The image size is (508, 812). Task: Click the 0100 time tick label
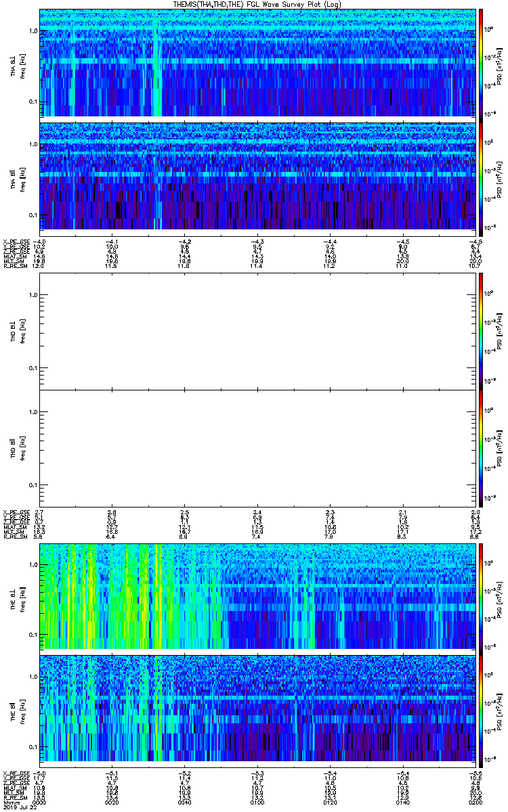(x=258, y=802)
